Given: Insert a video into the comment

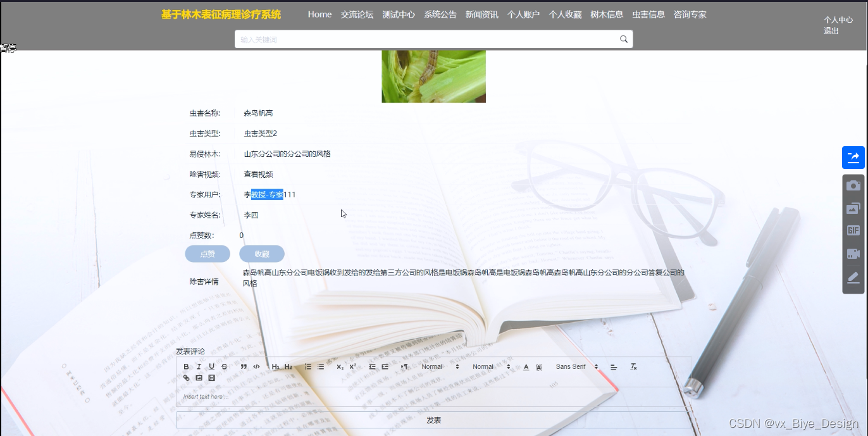Looking at the screenshot, I should pyautogui.click(x=211, y=378).
